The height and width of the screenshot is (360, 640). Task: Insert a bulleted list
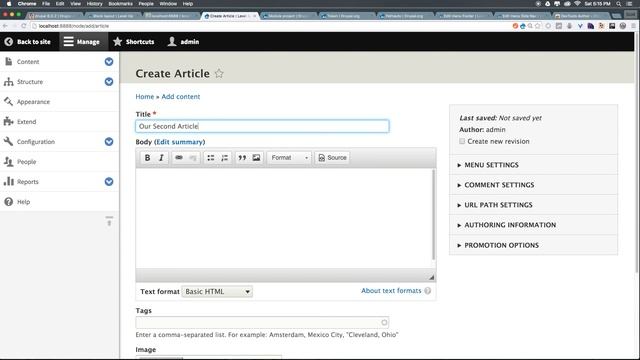pyautogui.click(x=211, y=158)
